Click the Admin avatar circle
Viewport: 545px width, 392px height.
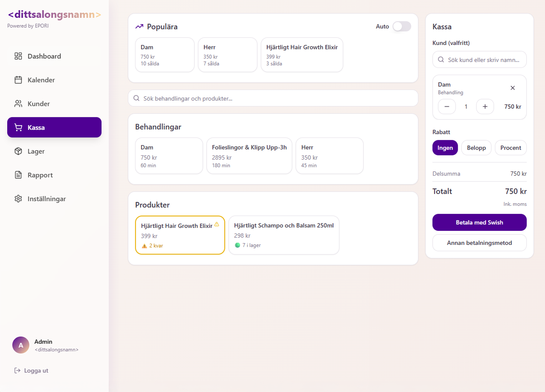[x=21, y=345]
